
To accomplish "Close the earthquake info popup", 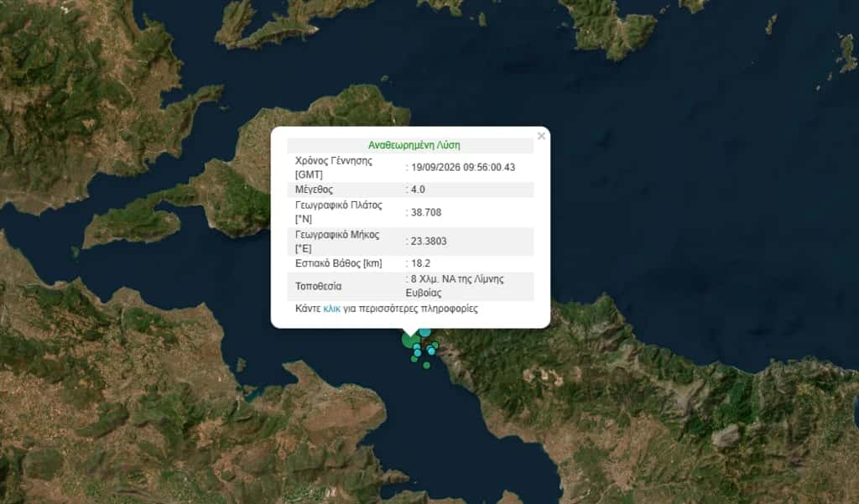I will click(x=541, y=136).
